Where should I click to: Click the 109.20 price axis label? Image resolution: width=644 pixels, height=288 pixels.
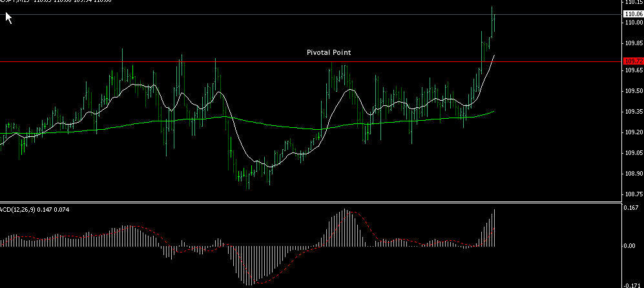[x=633, y=132]
